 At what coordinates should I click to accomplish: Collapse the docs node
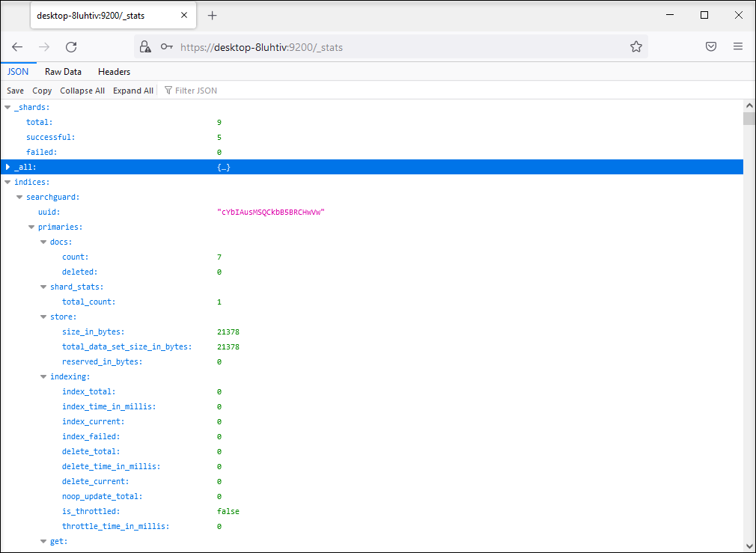coord(43,242)
